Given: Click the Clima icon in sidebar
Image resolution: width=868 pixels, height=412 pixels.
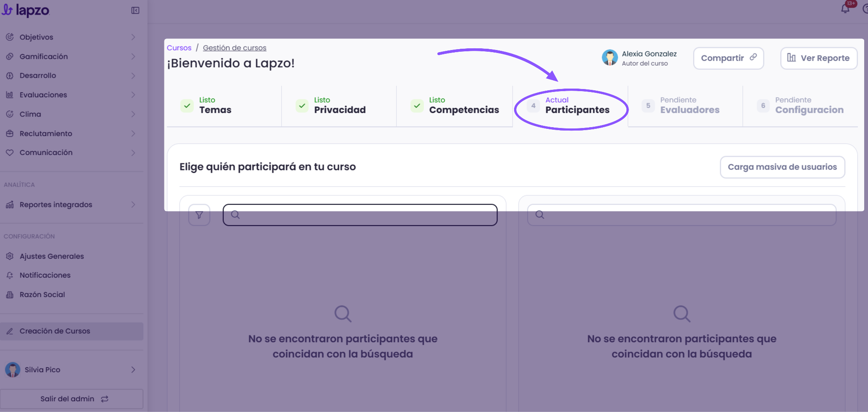Looking at the screenshot, I should pos(10,114).
